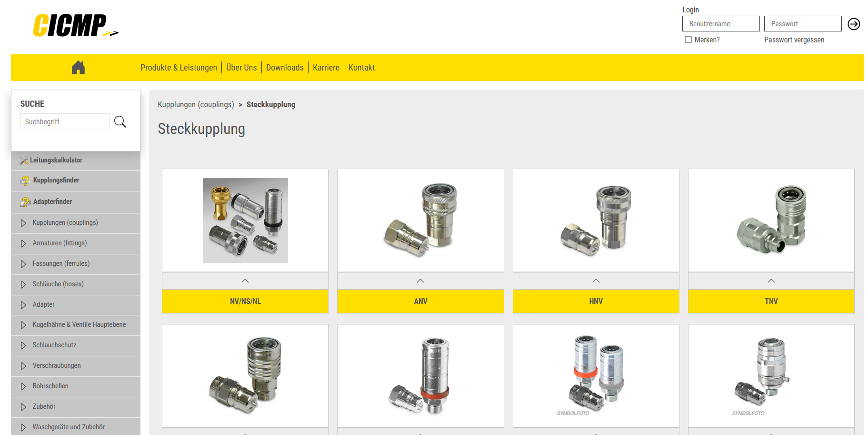Click red-ring coupling image below ANV
Image resolution: width=868 pixels, height=435 pixels.
(420, 375)
